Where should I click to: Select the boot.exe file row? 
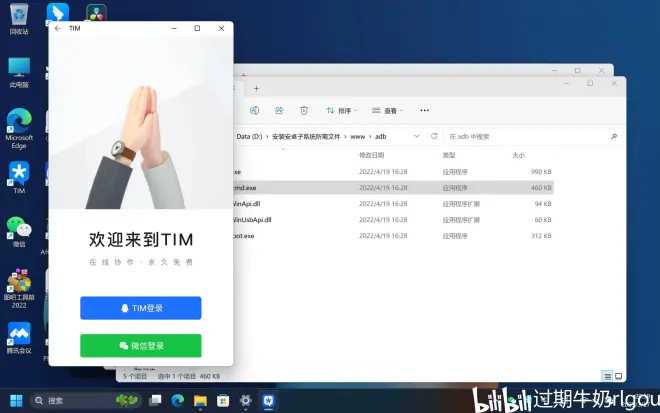[393, 236]
